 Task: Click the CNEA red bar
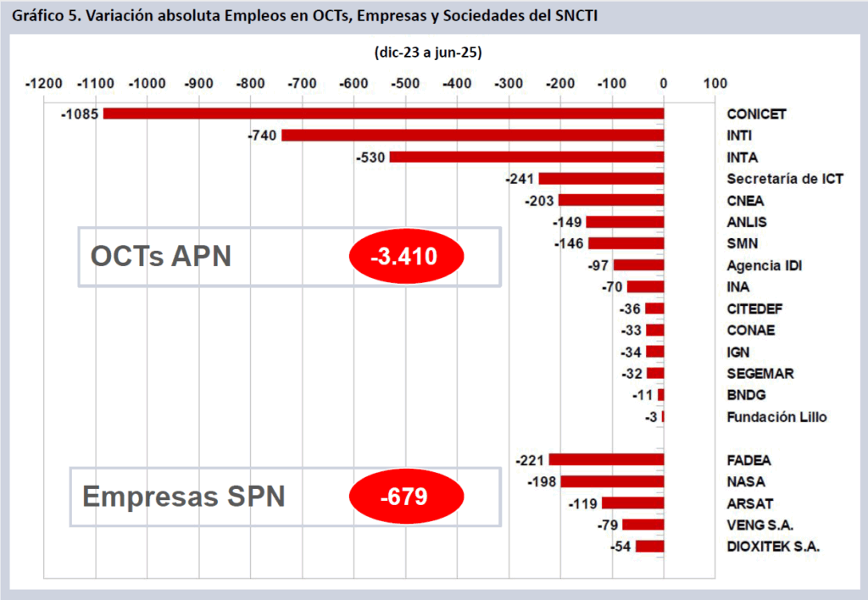coord(610,201)
